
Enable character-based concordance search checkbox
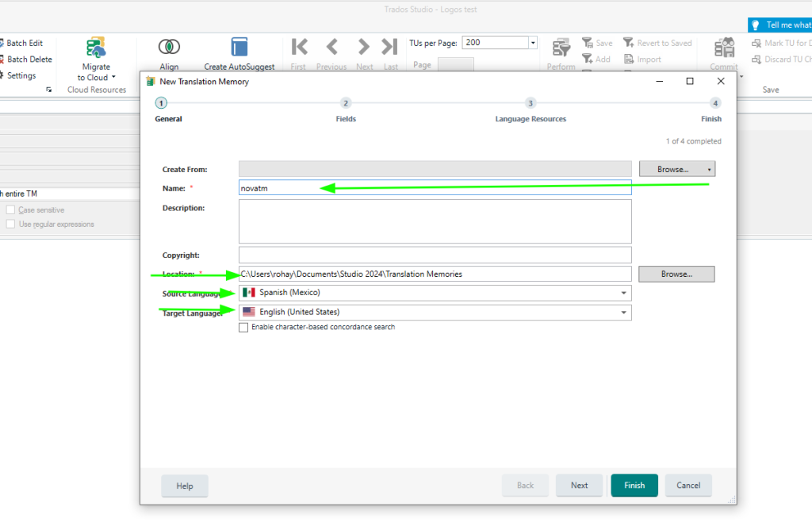[x=243, y=328]
